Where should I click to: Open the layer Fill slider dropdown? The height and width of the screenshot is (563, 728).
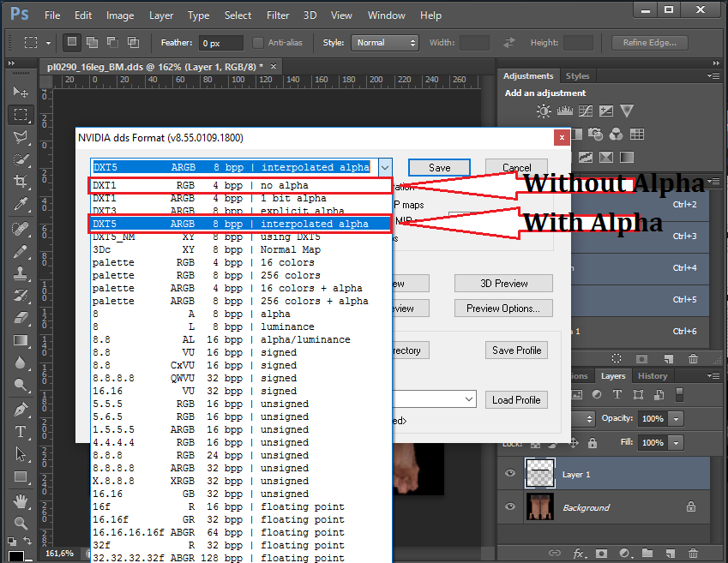pos(676,443)
